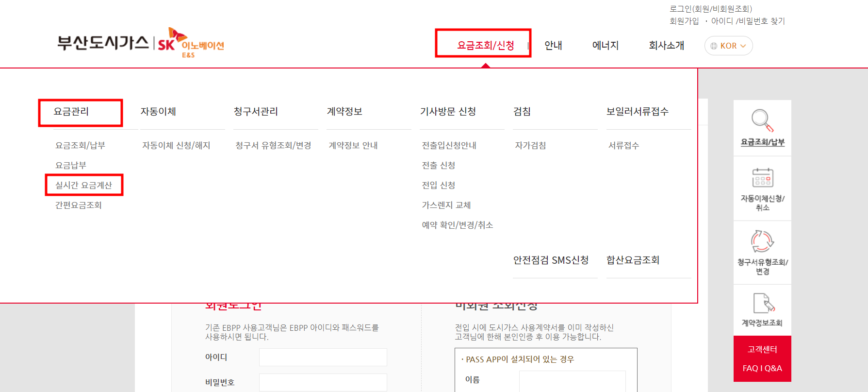Image resolution: width=868 pixels, height=392 pixels.
Task: Select the 요금관리 submenu heading
Action: tap(71, 111)
